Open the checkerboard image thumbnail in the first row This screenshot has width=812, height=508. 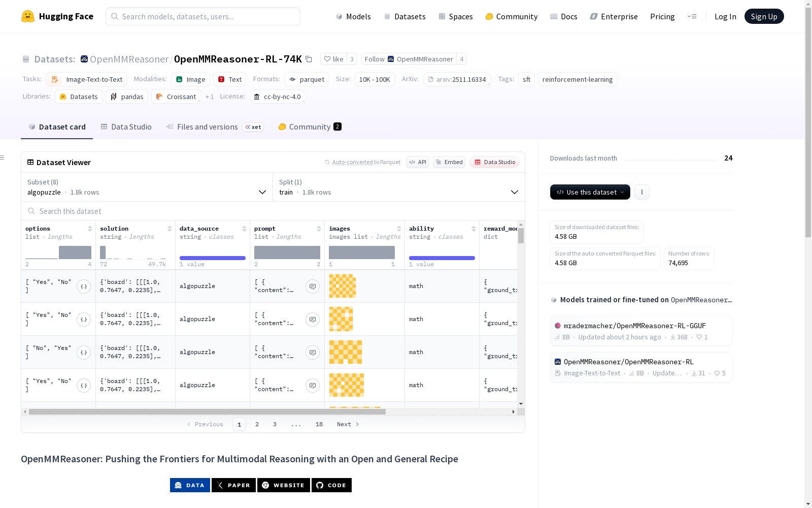pyautogui.click(x=343, y=286)
